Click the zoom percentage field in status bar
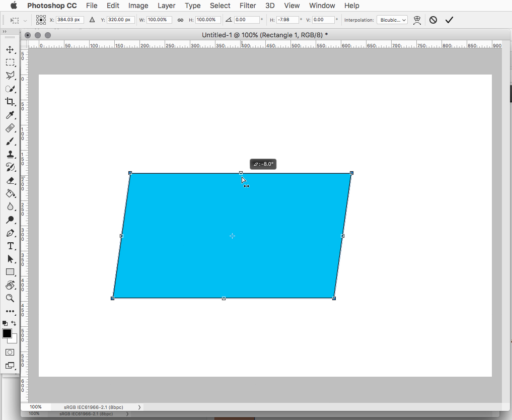 click(x=36, y=407)
